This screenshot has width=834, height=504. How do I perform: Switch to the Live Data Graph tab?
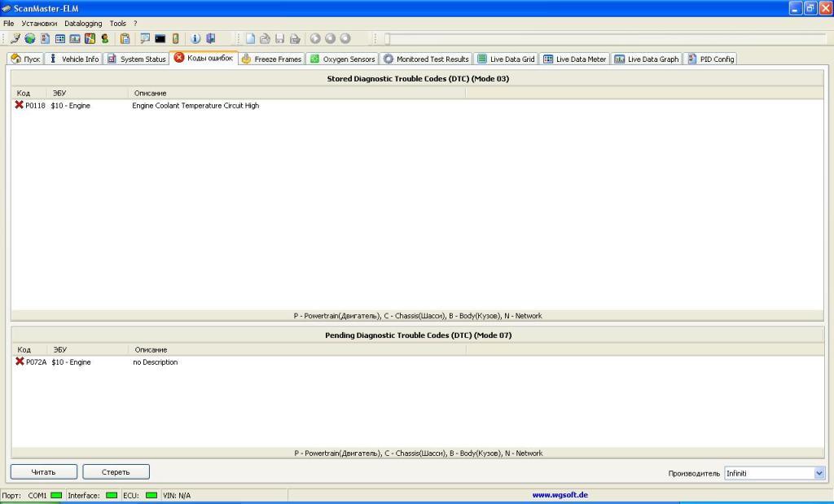pyautogui.click(x=646, y=59)
